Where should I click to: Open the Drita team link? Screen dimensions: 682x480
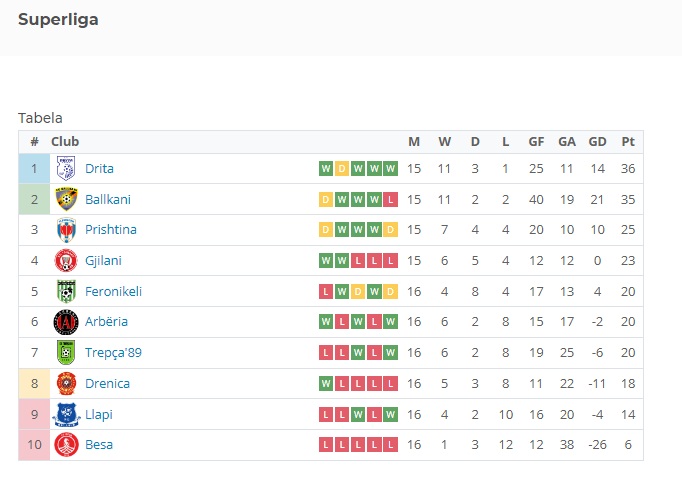click(99, 169)
